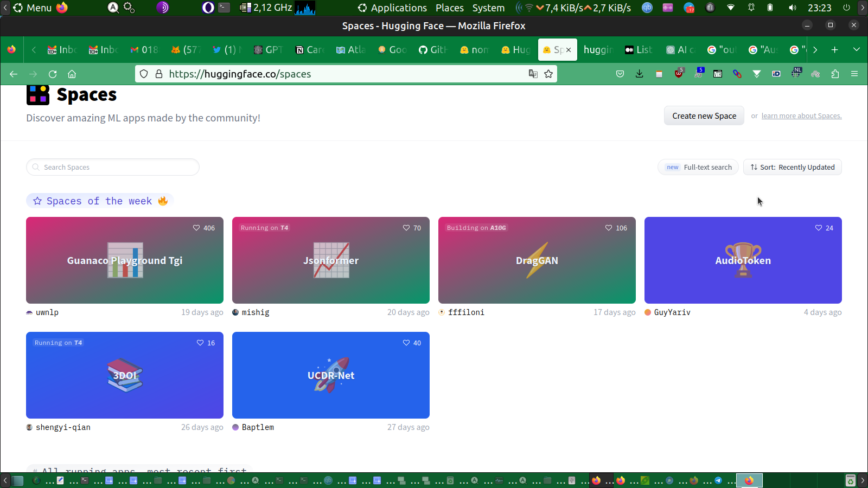This screenshot has width=868, height=488.
Task: Open the trash icon in bottom panel
Action: (851, 480)
